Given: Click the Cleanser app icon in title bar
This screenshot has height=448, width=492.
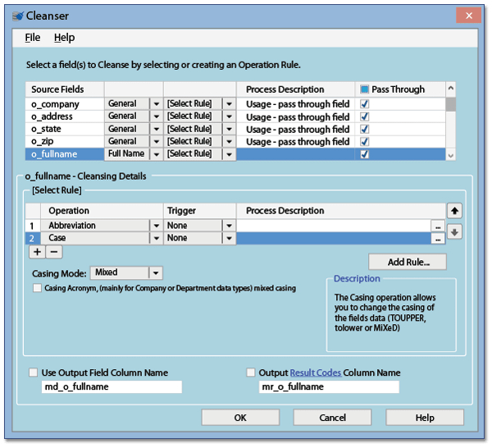Looking at the screenshot, I should click(18, 16).
